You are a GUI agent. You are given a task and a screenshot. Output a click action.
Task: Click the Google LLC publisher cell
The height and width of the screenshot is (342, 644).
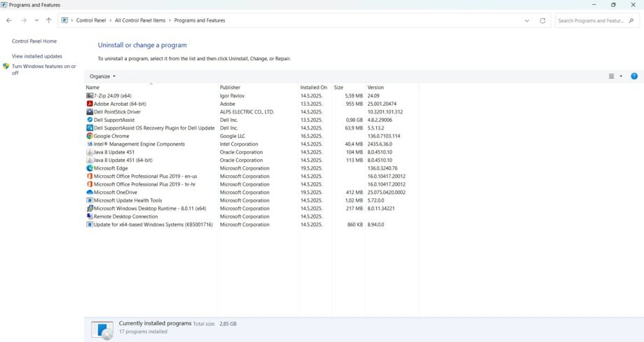[x=233, y=136]
